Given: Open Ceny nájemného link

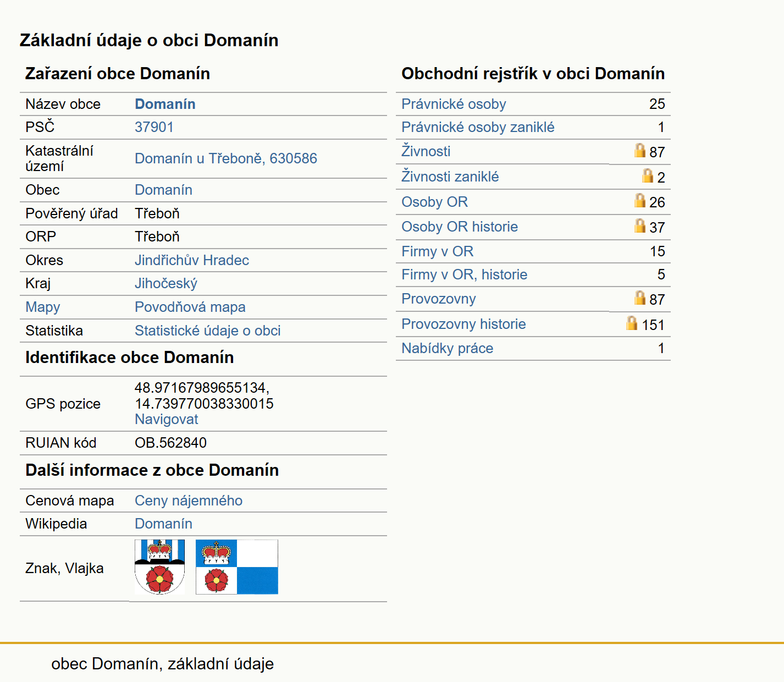Looking at the screenshot, I should coord(189,501).
